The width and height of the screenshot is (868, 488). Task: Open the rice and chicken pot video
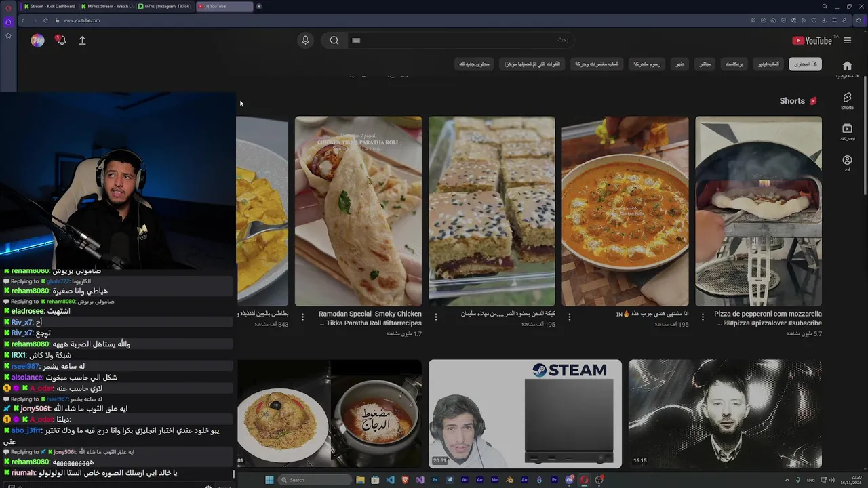(x=329, y=413)
